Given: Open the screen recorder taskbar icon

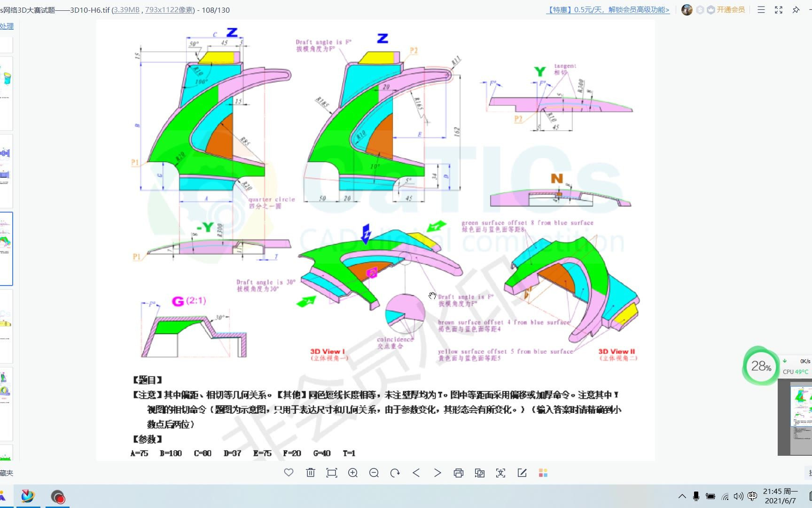Looking at the screenshot, I should 58,496.
